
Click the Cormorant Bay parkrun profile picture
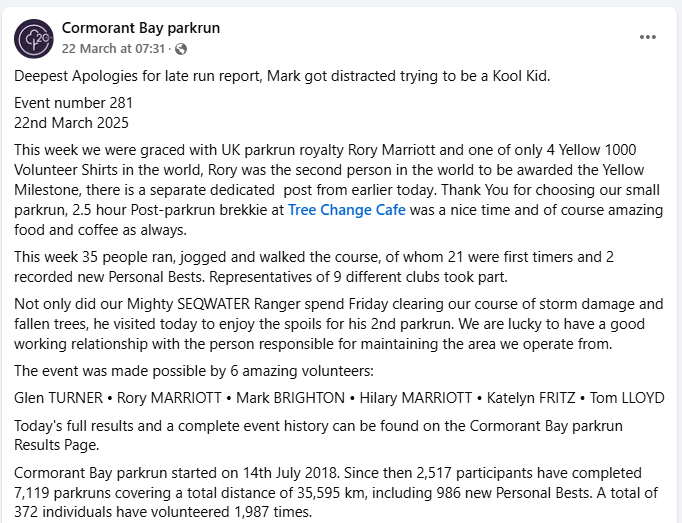pyautogui.click(x=34, y=38)
